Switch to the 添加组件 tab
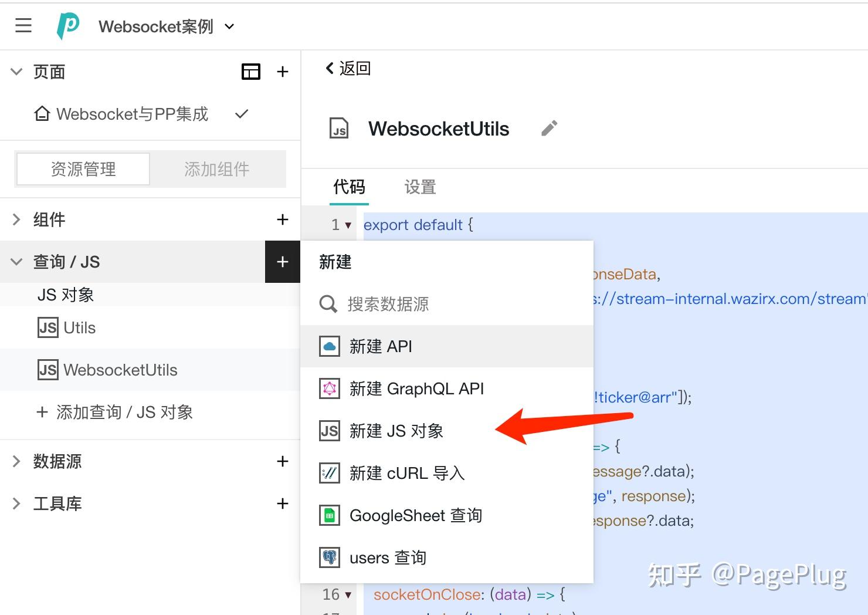Image resolution: width=868 pixels, height=615 pixels. pos(218,169)
